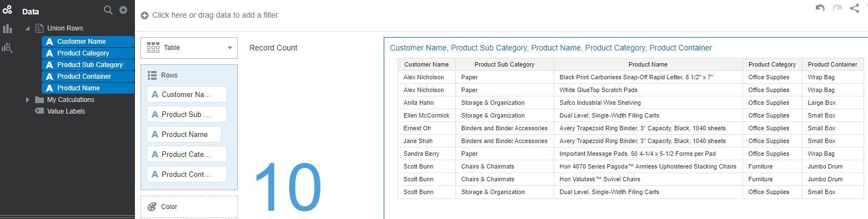Click the table visualization title link
The height and width of the screenshot is (219, 868).
click(551, 48)
